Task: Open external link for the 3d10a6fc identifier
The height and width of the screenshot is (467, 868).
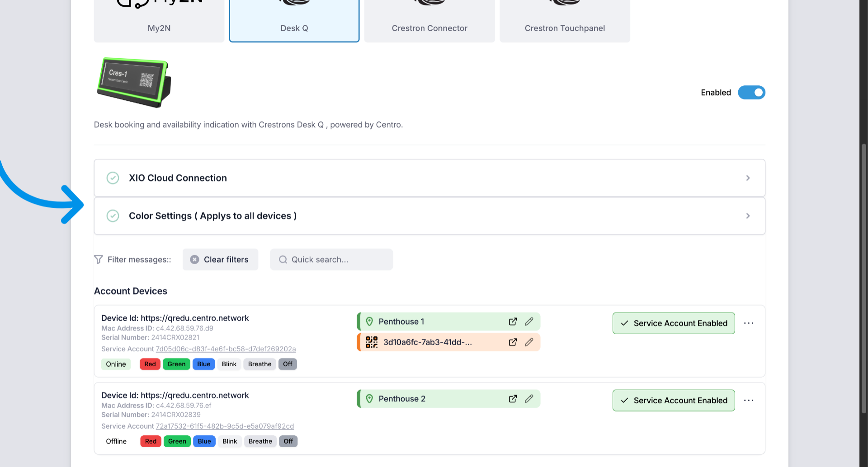Action: click(x=513, y=342)
